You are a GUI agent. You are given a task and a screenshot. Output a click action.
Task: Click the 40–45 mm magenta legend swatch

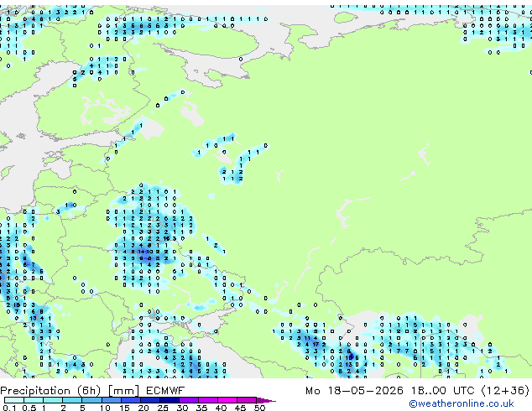click(x=227, y=400)
